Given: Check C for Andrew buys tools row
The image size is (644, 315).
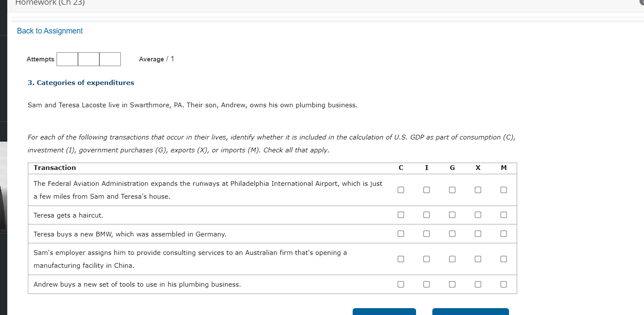Looking at the screenshot, I should coord(401,284).
